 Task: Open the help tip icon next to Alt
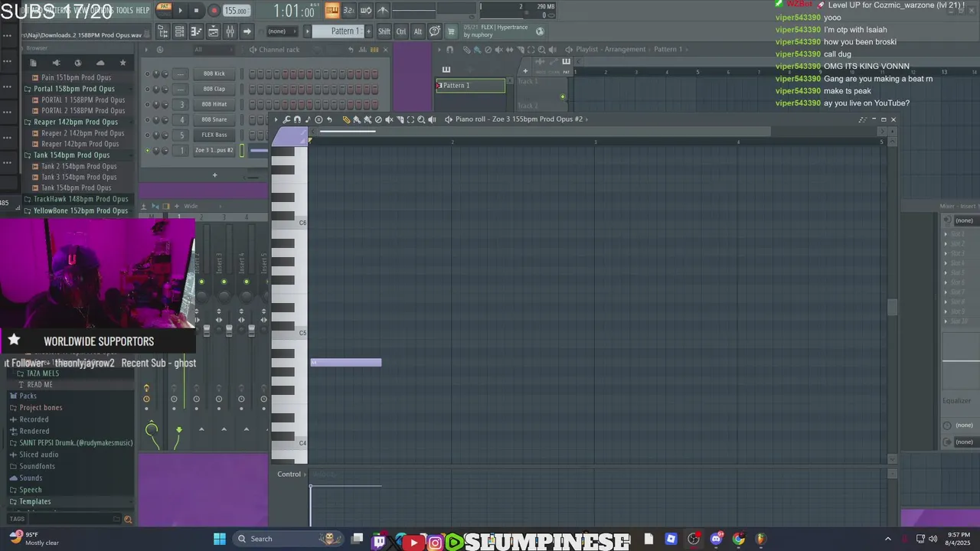coord(435,31)
